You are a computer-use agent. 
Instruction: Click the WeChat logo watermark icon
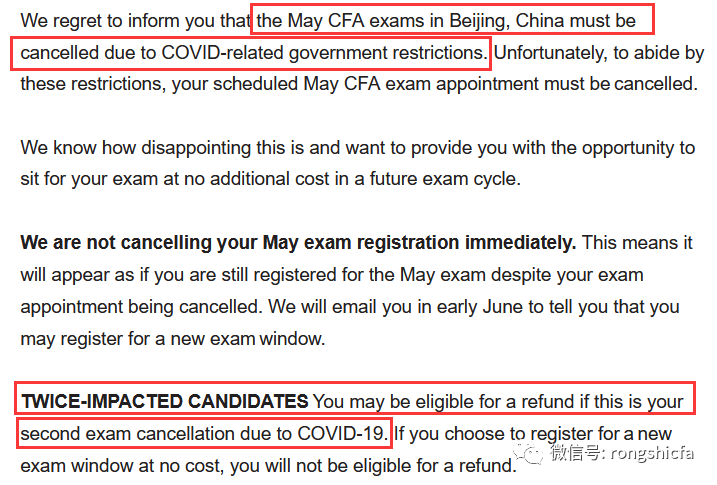point(528,453)
